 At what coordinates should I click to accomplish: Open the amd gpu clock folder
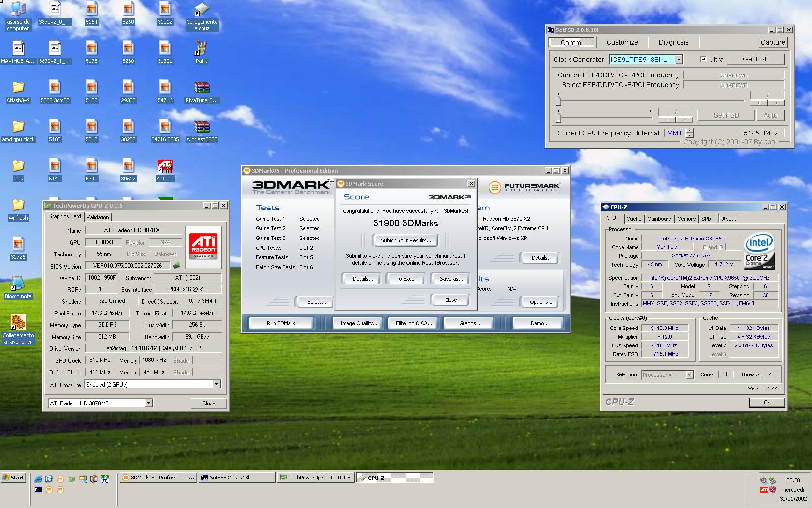point(18,131)
